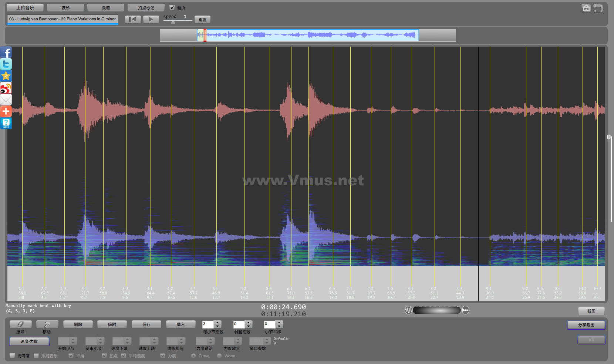The height and width of the screenshot is (364, 614).
Task: Click the 重置 reset speed button
Action: 203,20
